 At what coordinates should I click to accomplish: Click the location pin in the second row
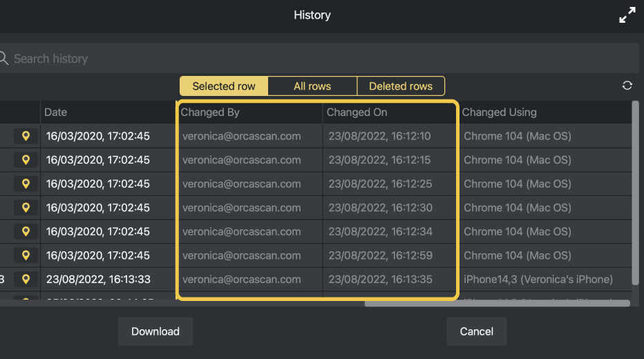tap(26, 160)
